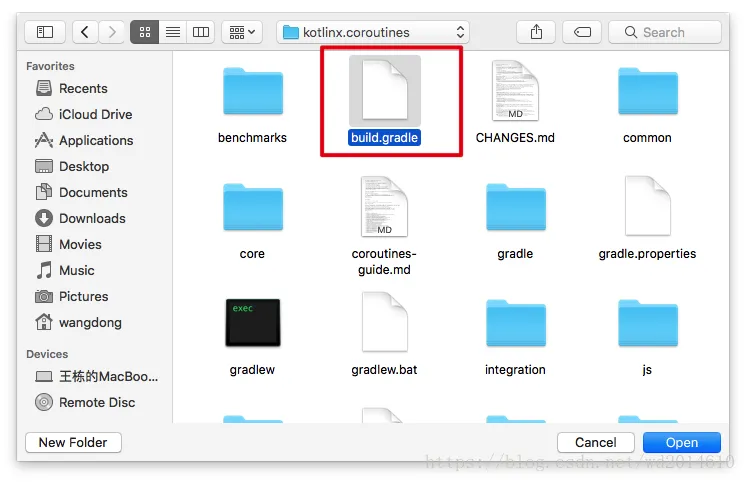Select the MacBook device in the sidebar

click(97, 376)
